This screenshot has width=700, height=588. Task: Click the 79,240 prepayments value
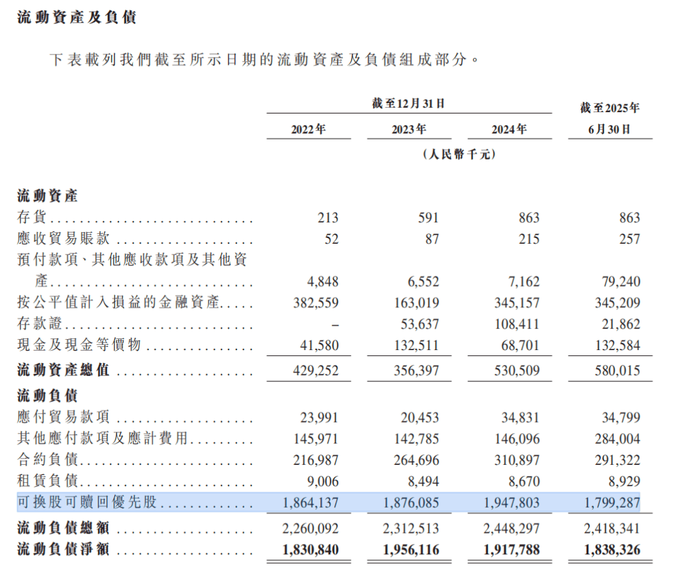[620, 281]
